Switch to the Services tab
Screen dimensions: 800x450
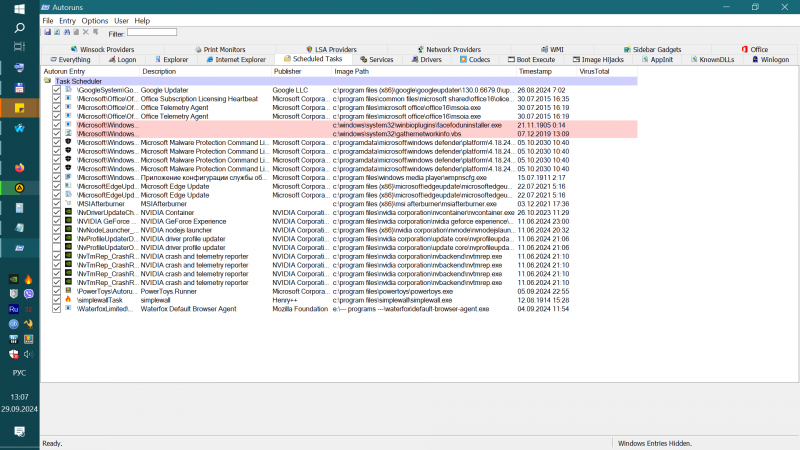click(x=377, y=60)
